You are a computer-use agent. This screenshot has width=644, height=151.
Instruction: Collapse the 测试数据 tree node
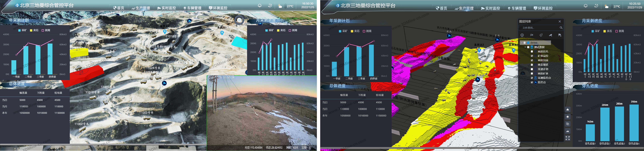click(525, 47)
